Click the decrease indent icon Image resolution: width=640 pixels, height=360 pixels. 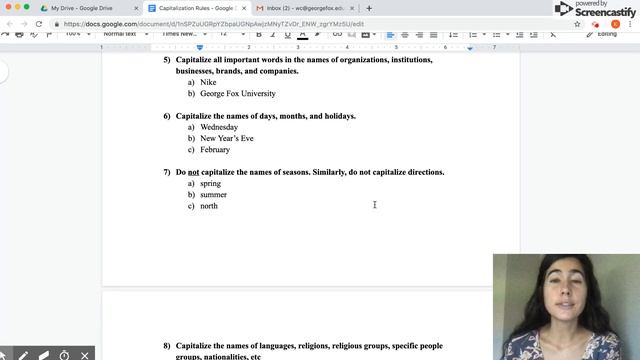(519, 35)
